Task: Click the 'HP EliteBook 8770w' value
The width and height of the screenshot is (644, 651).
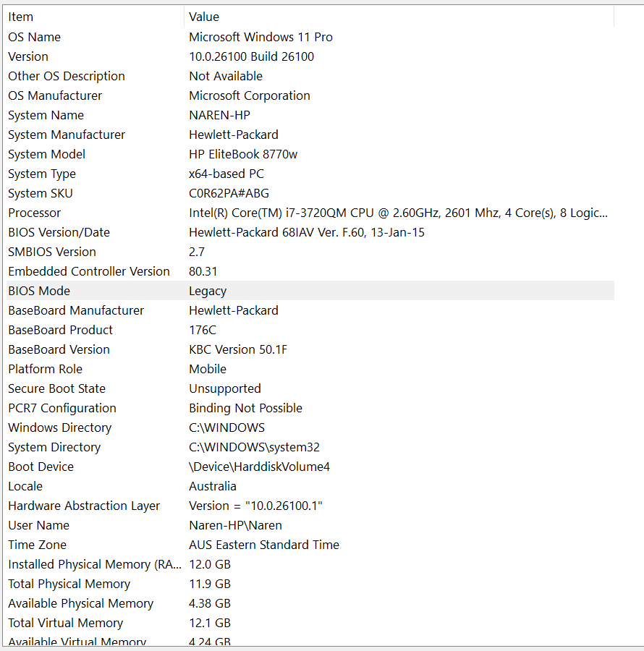Action: click(x=243, y=154)
